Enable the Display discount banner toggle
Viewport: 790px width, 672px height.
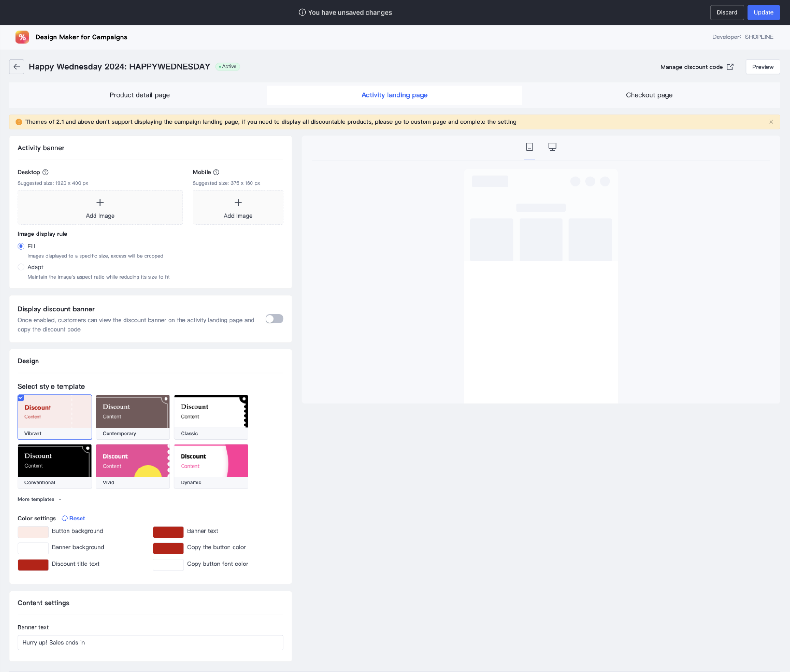[274, 319]
